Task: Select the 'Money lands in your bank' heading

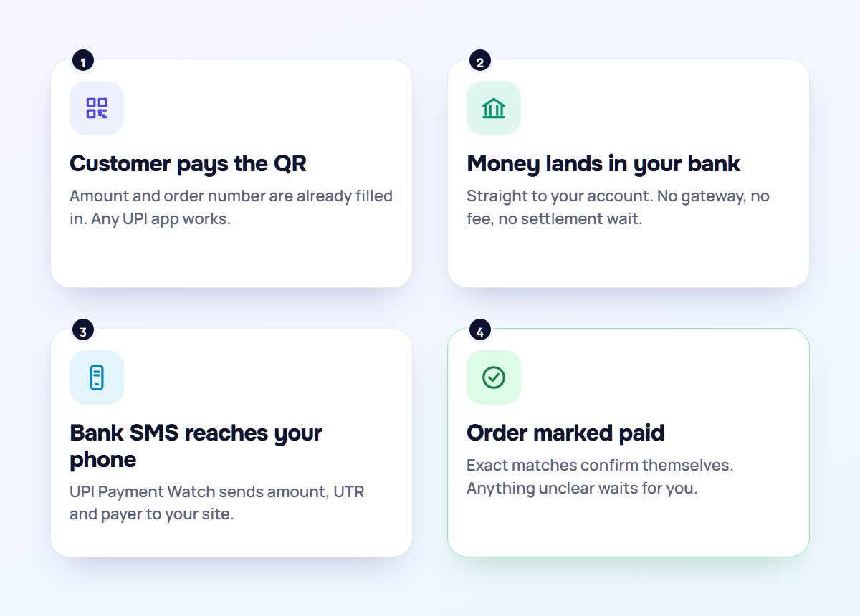Action: 603,164
